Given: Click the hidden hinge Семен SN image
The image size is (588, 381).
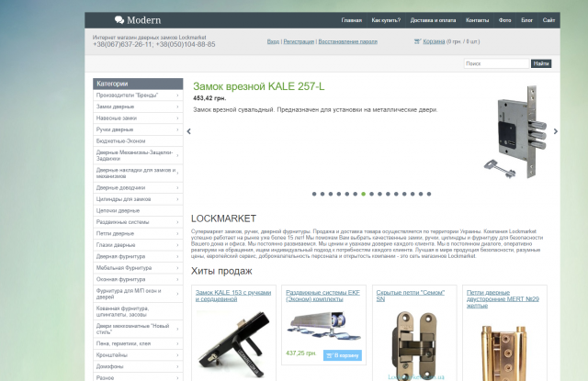Looking at the screenshot, I should click(x=414, y=345).
